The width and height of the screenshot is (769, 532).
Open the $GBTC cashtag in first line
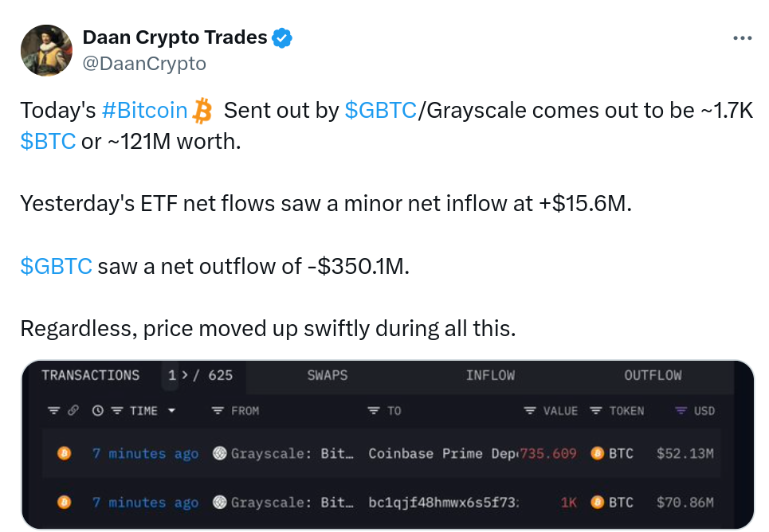coord(381,111)
